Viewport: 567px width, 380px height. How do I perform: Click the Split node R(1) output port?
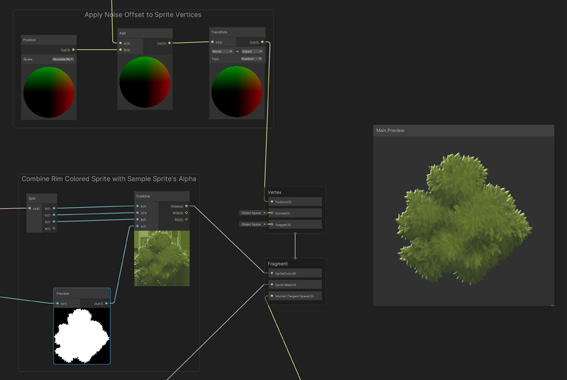(x=54, y=208)
